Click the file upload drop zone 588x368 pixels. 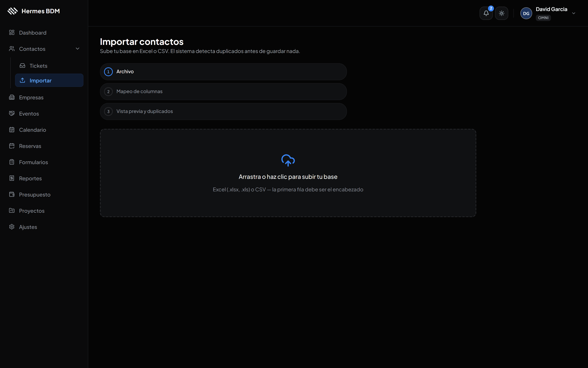pos(288,173)
